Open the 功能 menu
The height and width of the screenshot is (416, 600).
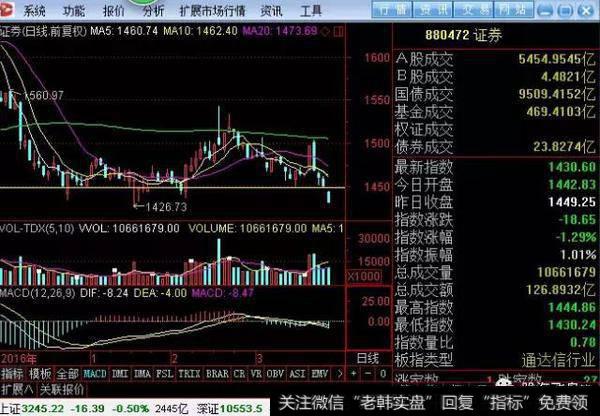click(75, 11)
